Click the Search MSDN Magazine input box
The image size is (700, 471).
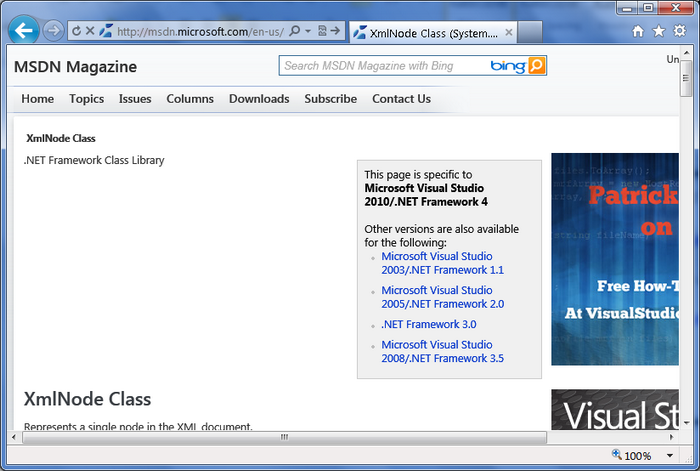pos(383,66)
